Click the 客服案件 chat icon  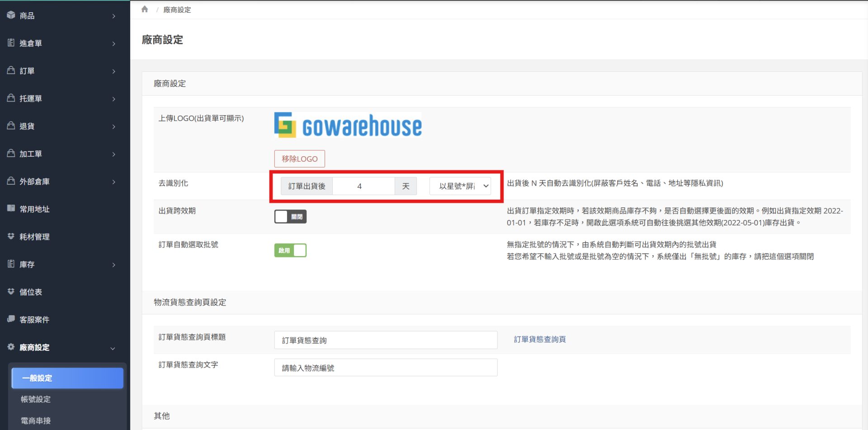pyautogui.click(x=11, y=319)
